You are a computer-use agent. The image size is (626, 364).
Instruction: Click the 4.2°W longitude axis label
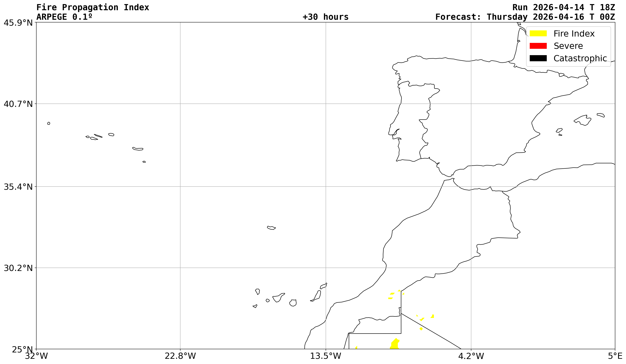click(471, 356)
